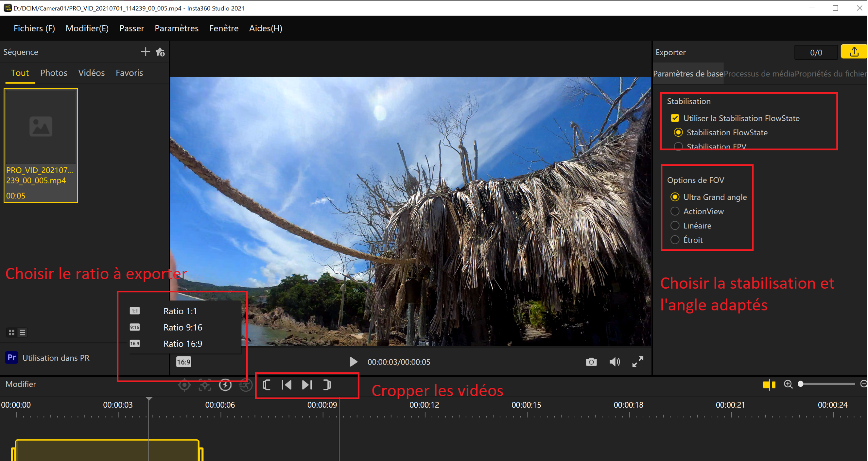Play the video preview
868x461 pixels.
click(353, 362)
